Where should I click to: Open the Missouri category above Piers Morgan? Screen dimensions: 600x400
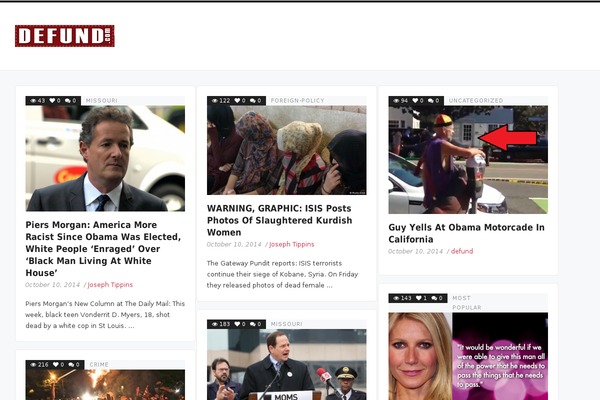102,101
